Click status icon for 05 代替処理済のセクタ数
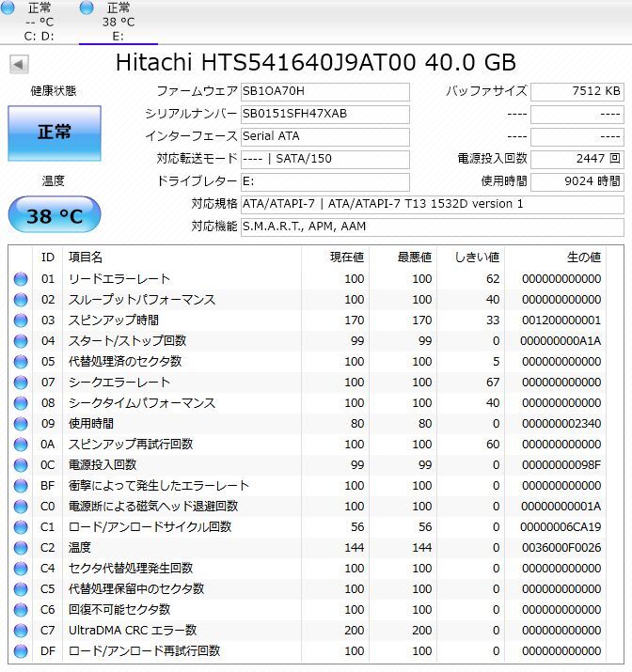Screen dimensions: 632x672 click(x=21, y=362)
